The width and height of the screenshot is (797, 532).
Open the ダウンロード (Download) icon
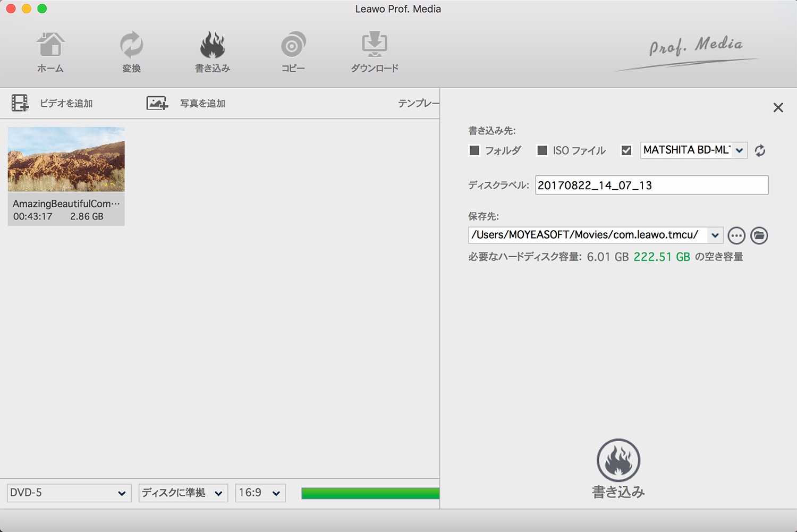[x=375, y=45]
